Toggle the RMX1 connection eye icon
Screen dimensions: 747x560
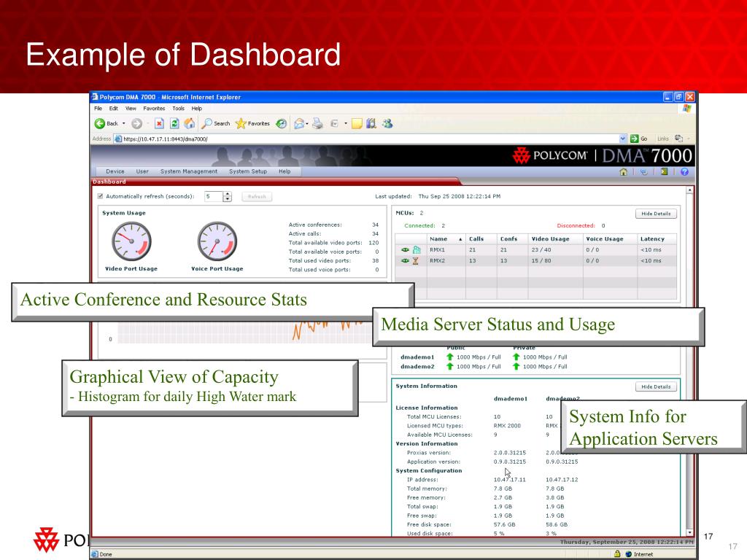(405, 249)
